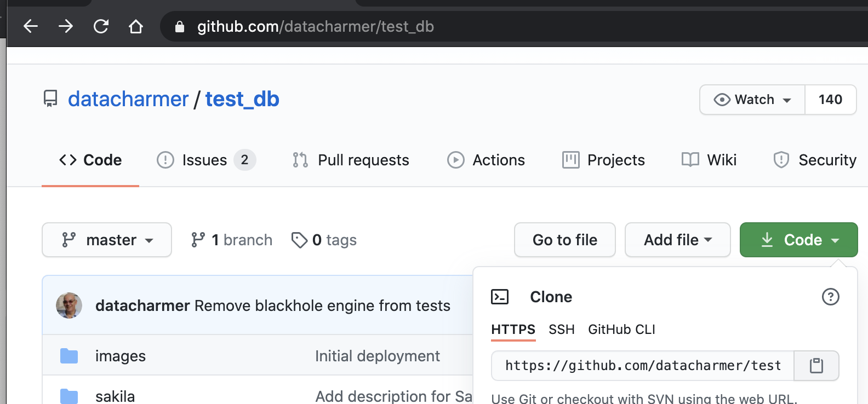
Task: Open the Add file dropdown
Action: (678, 240)
